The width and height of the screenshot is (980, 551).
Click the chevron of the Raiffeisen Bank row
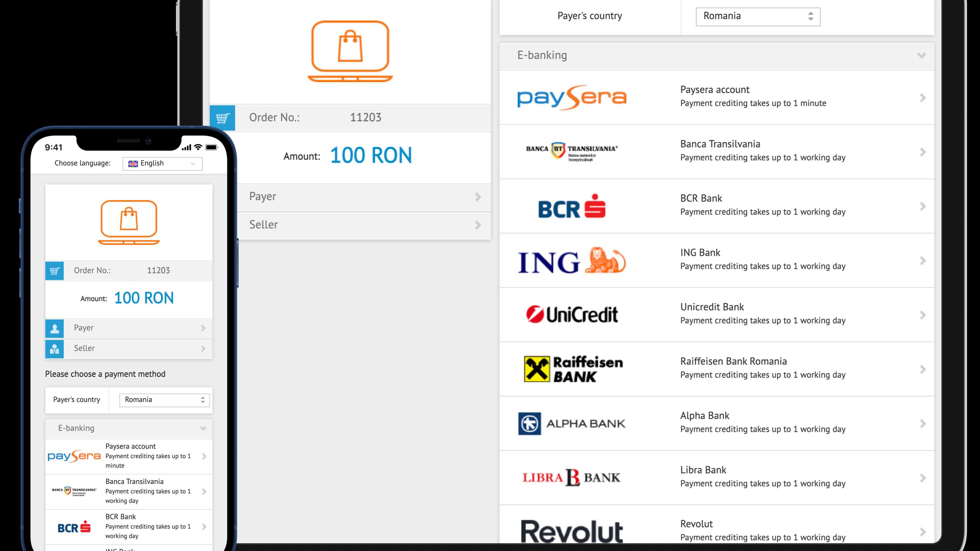pos(923,370)
